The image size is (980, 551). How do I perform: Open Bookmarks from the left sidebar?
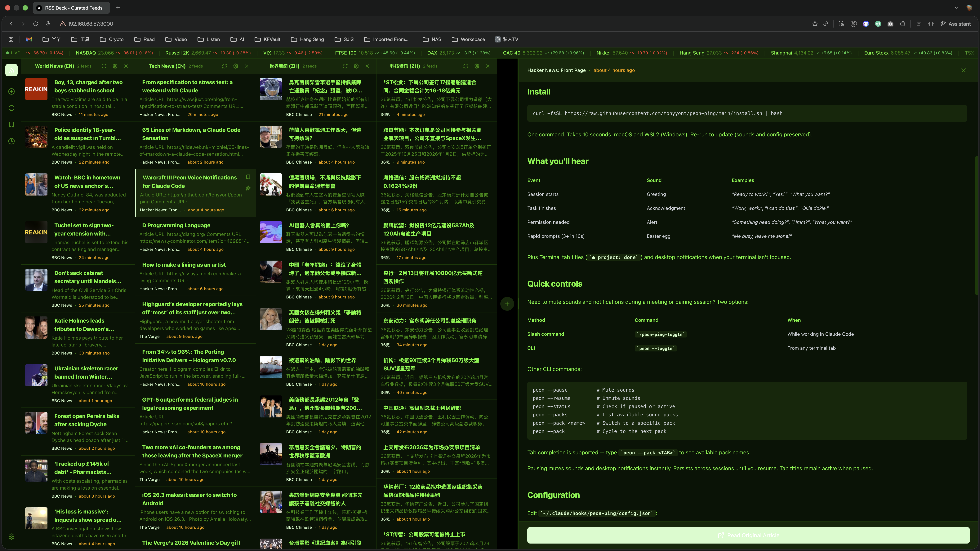tap(11, 124)
